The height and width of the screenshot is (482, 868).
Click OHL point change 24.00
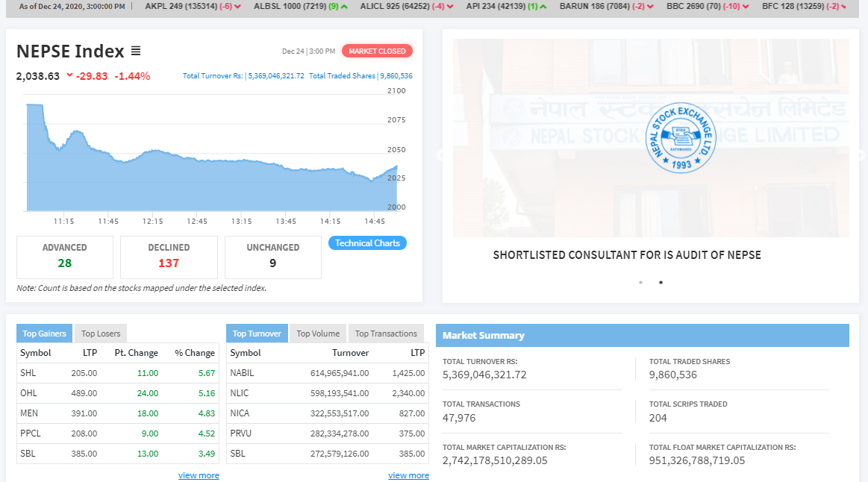click(148, 393)
